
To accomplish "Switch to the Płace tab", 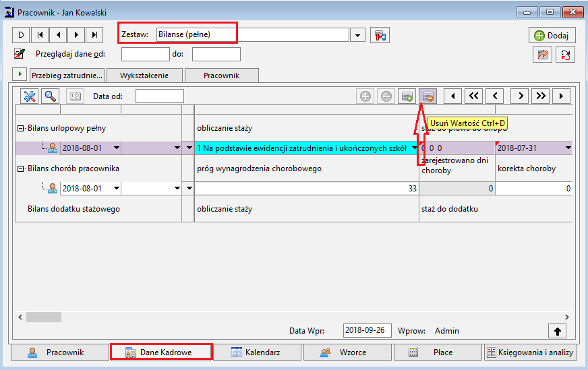I will (x=438, y=352).
